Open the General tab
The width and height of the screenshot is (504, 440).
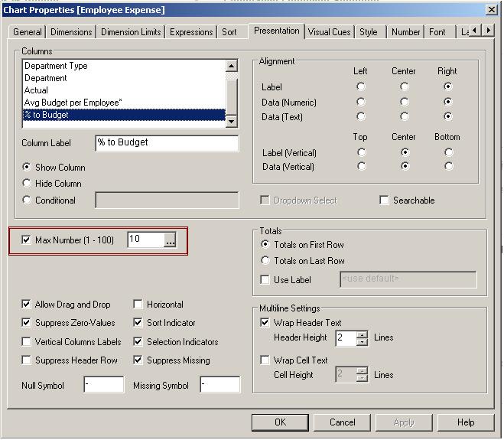(28, 32)
